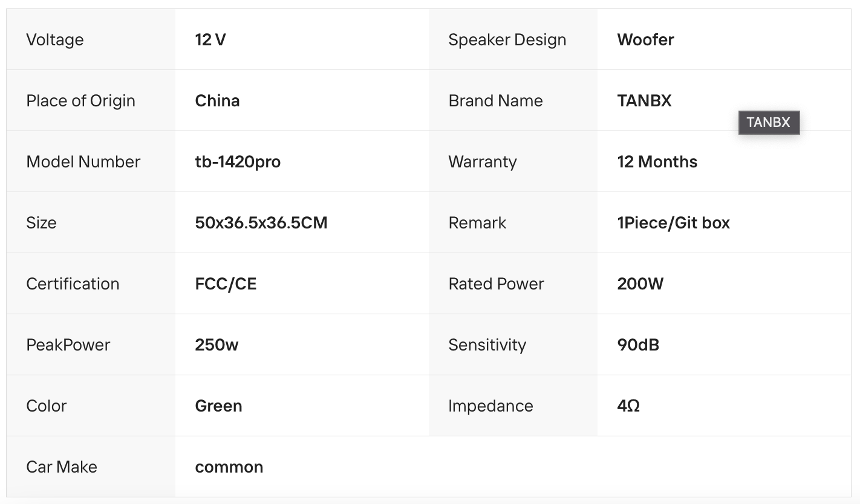Screen dimensions: 860x504
Task: Click the 200W rated power value
Action: coord(640,284)
